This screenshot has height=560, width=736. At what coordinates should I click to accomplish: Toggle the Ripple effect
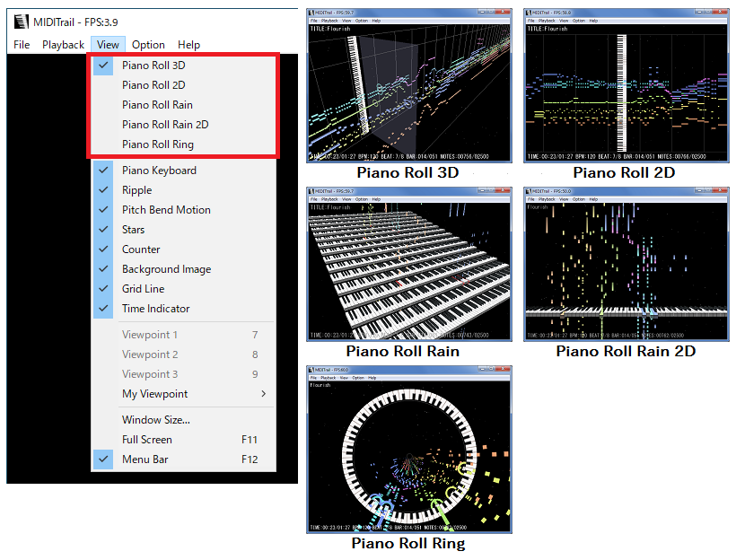184,190
